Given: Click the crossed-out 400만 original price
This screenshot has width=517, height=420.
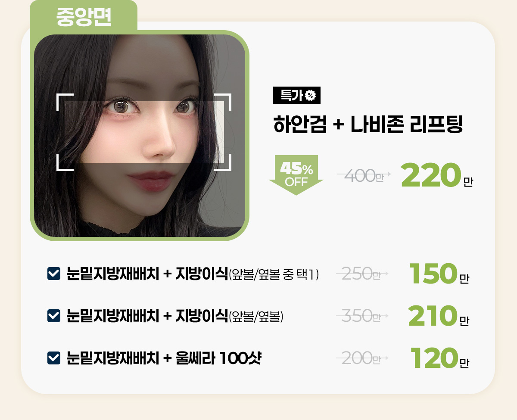Looking at the screenshot, I should [x=364, y=175].
